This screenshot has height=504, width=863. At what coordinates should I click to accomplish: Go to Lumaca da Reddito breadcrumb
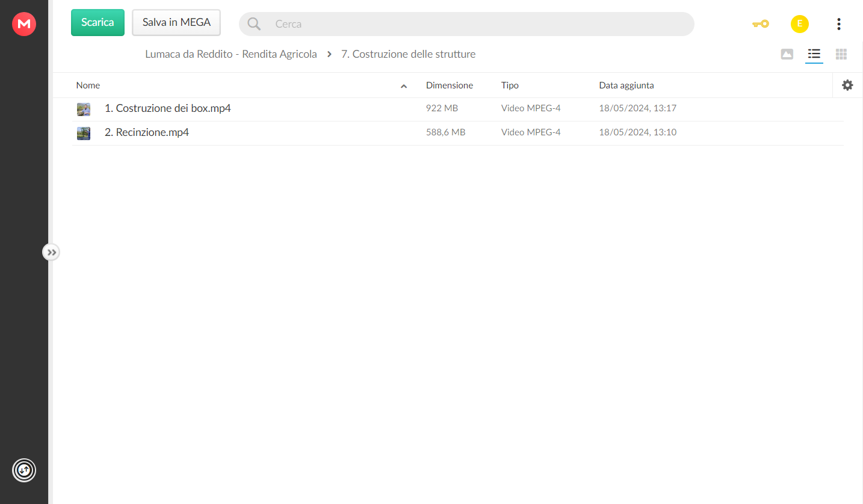coord(231,54)
